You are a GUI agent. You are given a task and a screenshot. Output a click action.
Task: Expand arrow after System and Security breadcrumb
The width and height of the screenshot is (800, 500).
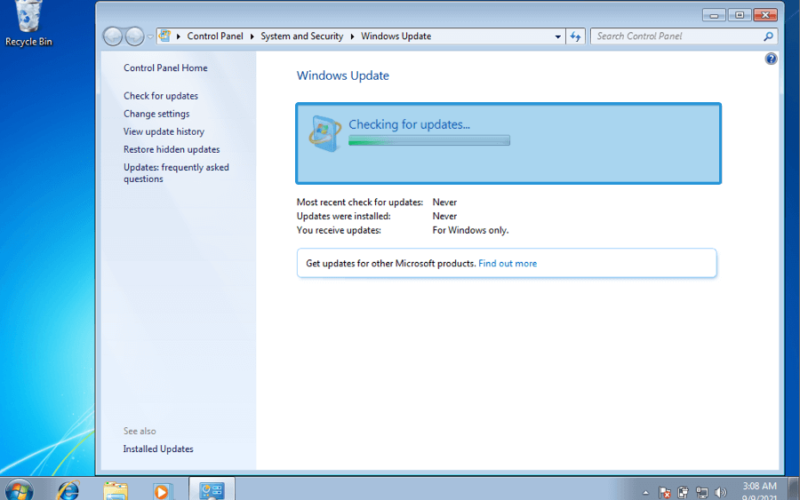pyautogui.click(x=352, y=36)
